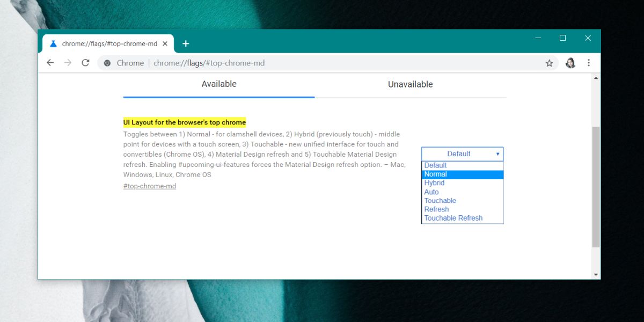
Task: Reload the page with the refresh icon
Action: (85, 63)
